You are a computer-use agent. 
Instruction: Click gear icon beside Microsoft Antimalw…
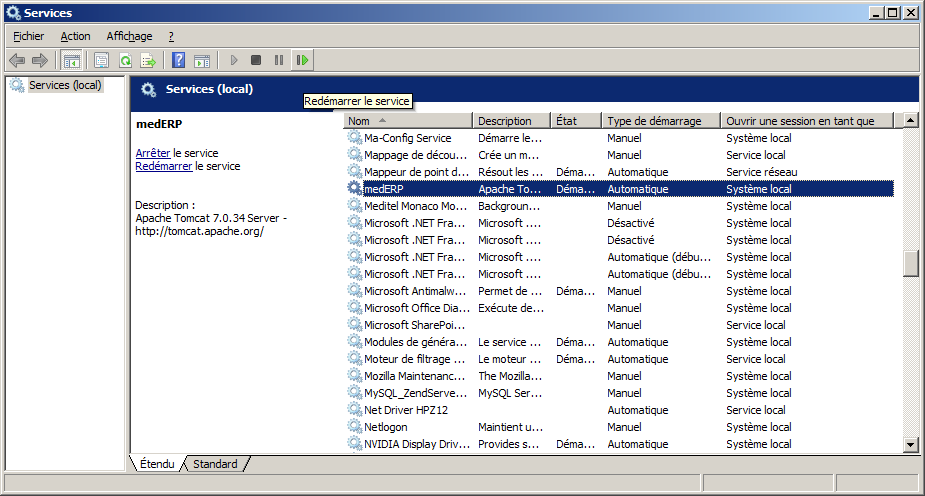[354, 290]
